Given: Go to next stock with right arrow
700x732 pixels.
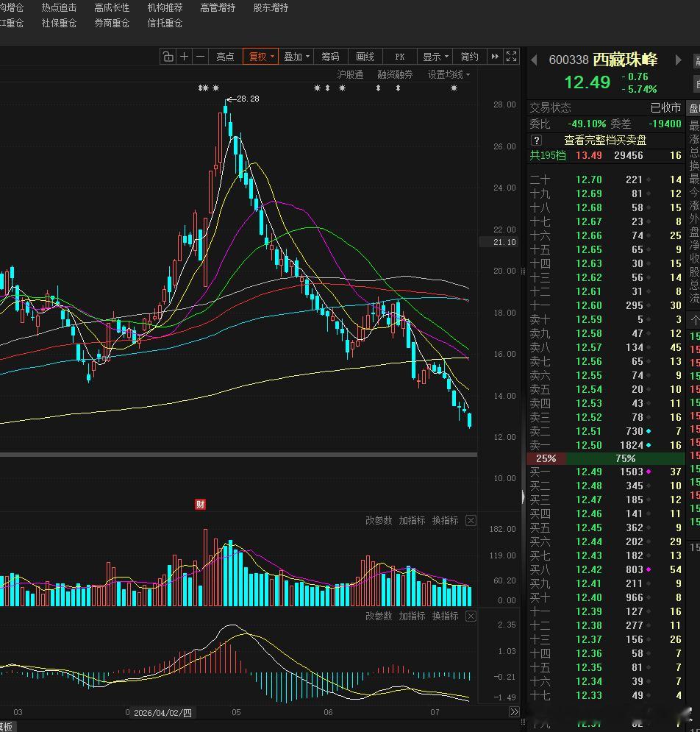Looking at the screenshot, I should 679,60.
